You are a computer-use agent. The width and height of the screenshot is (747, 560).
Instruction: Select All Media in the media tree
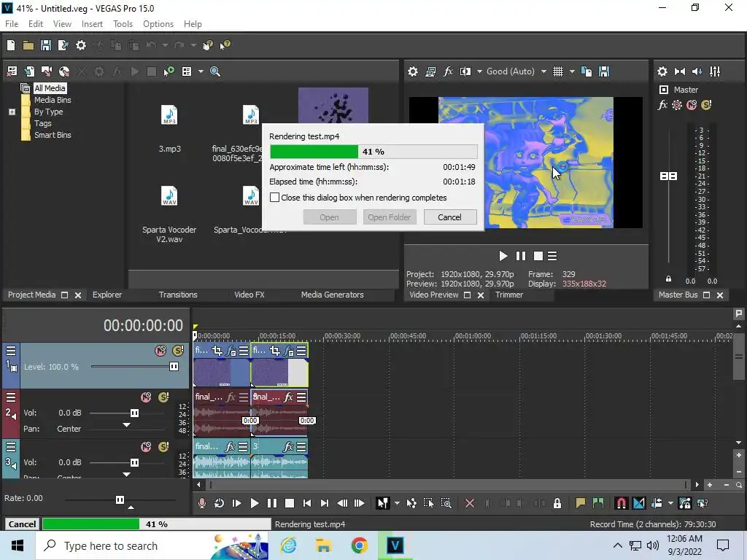[x=50, y=88]
